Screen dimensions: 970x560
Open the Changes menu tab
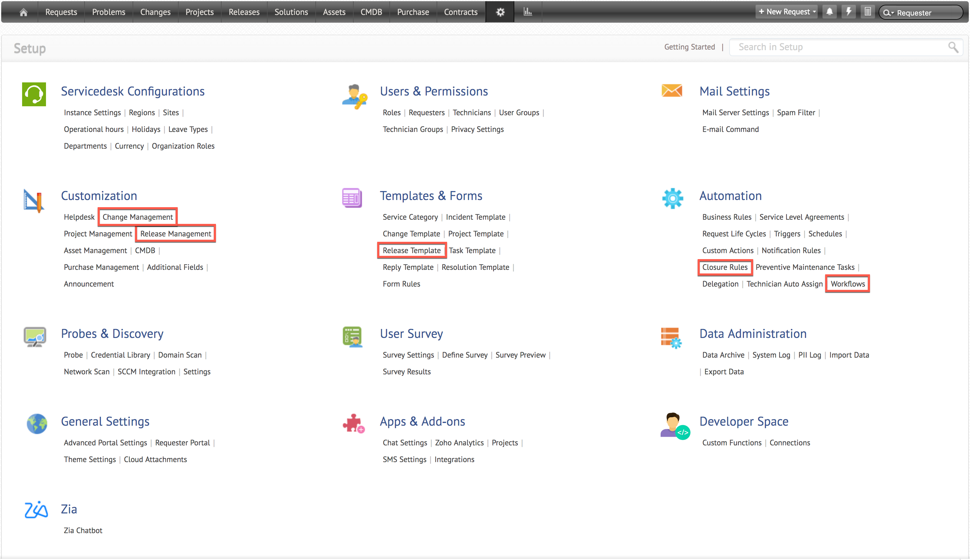[x=155, y=12]
